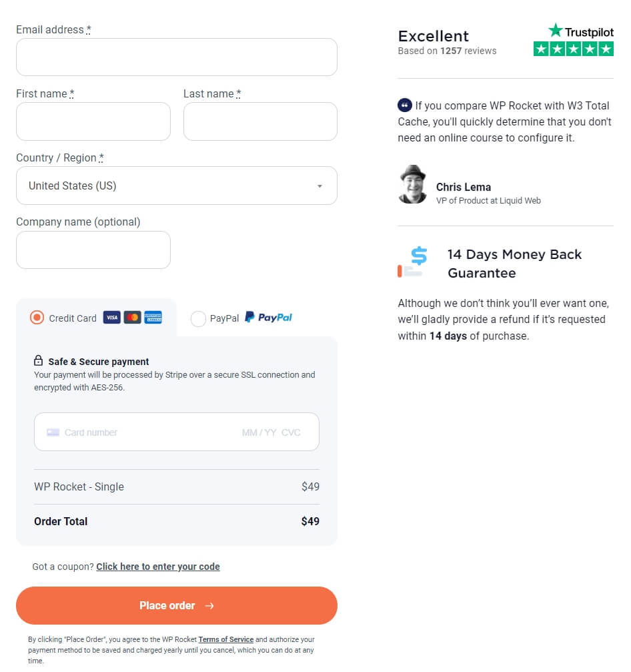Click the Card number input field
Image resolution: width=631 pixels, height=672 pixels.
point(177,432)
